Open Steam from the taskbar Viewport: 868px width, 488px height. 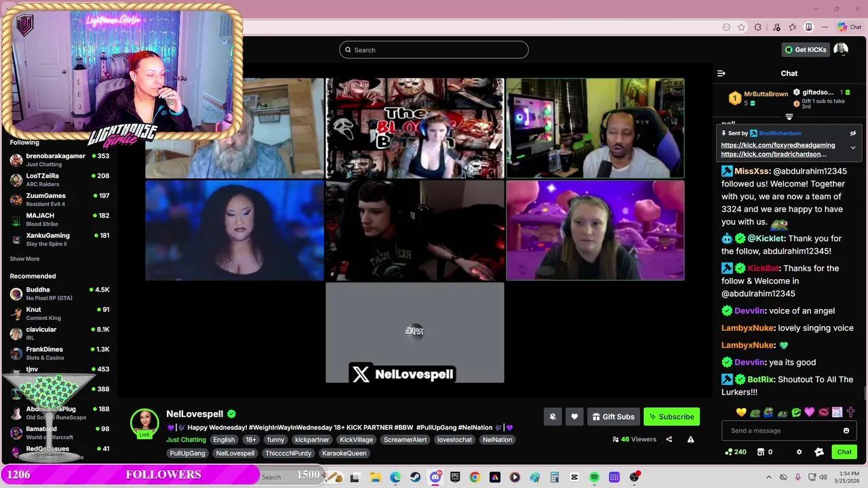point(415,477)
